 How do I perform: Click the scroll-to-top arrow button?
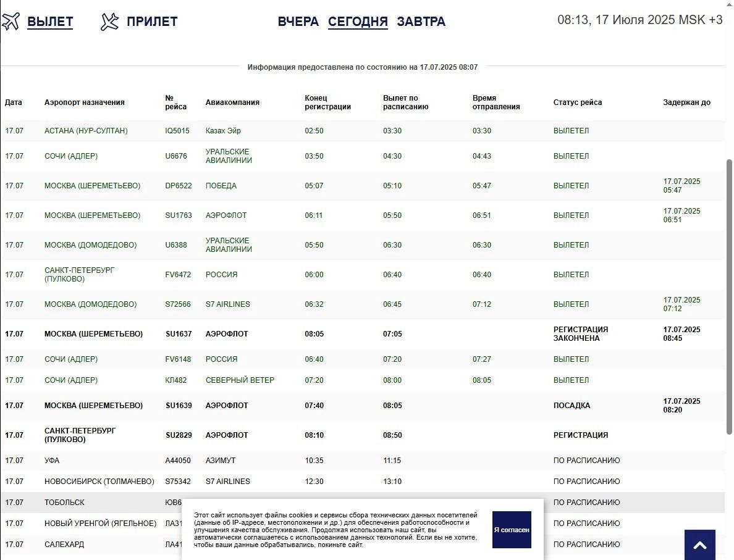click(699, 545)
